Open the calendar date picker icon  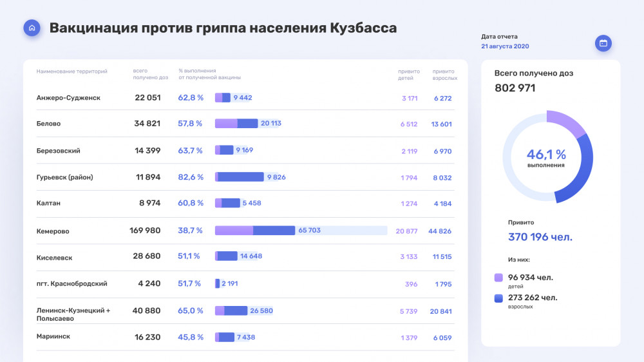[x=603, y=43]
